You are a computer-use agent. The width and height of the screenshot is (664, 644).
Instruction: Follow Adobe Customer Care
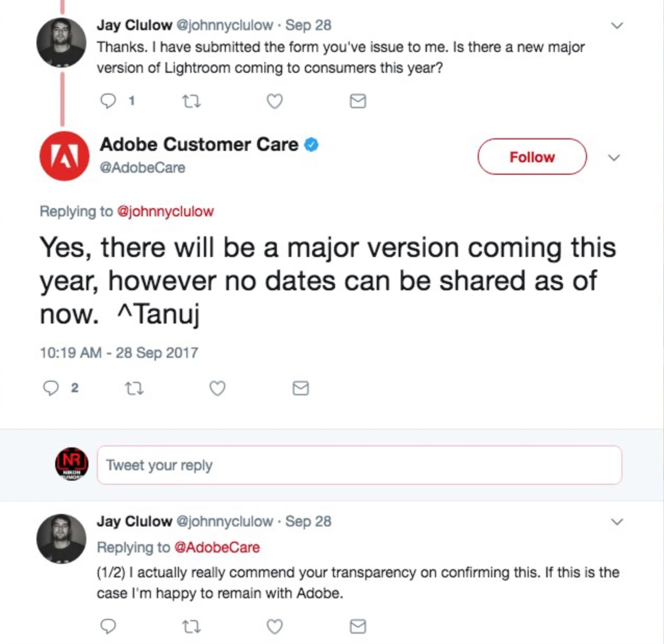point(532,157)
